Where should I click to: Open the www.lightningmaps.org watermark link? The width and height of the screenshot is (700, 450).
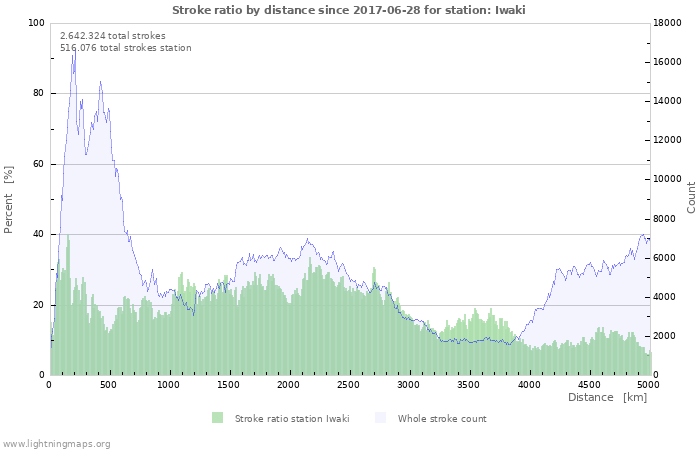click(x=56, y=443)
